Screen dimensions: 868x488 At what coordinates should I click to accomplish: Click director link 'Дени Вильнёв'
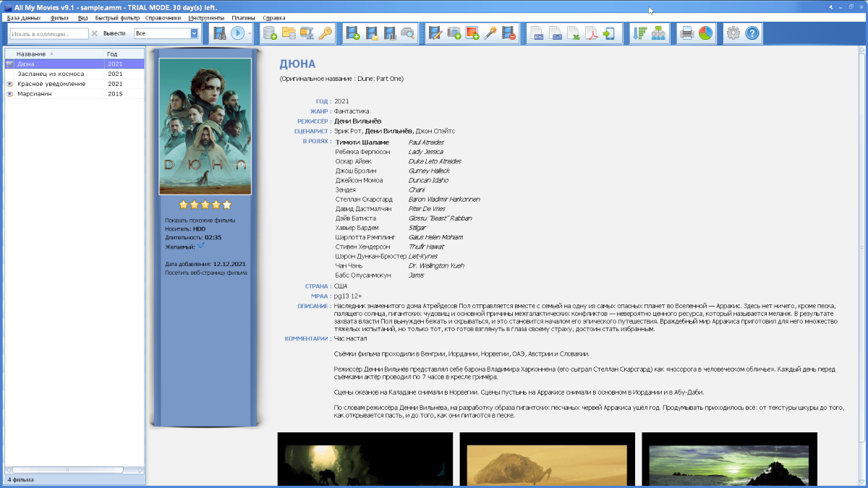357,121
